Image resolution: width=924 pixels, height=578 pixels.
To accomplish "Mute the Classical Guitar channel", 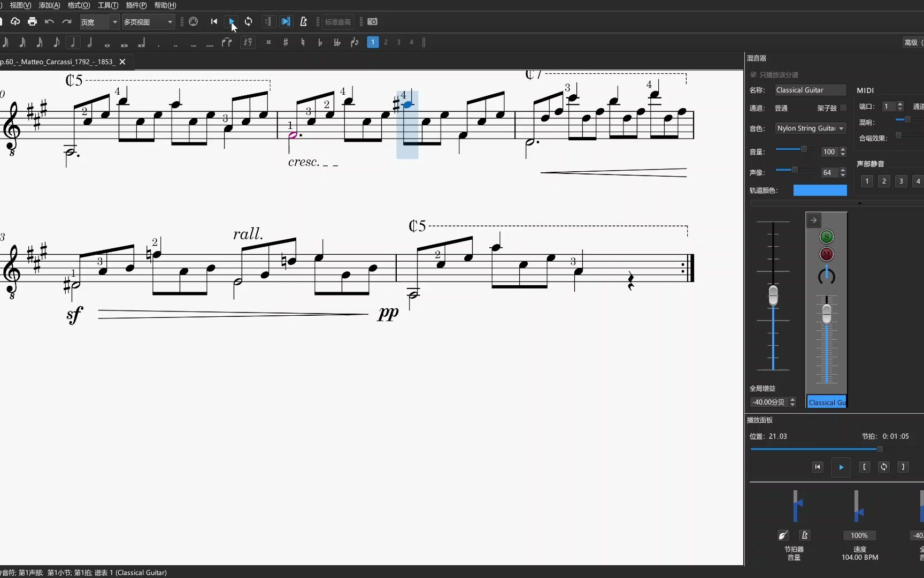I will point(826,254).
